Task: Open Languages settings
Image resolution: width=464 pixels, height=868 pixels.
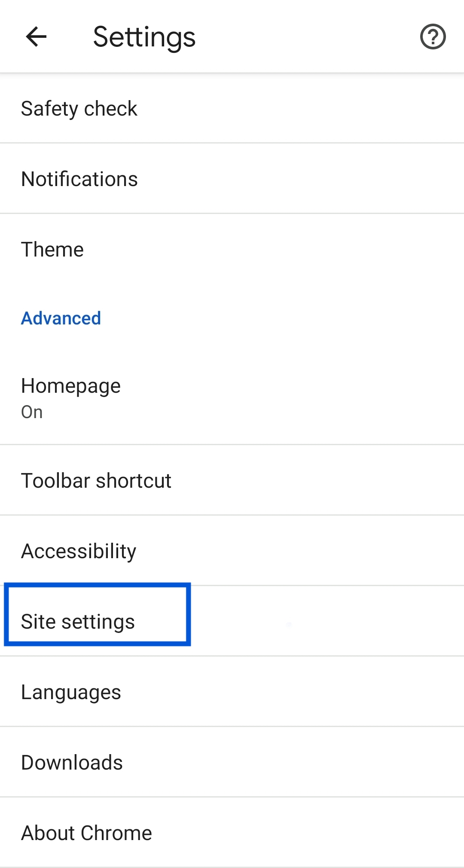Action: [232, 692]
